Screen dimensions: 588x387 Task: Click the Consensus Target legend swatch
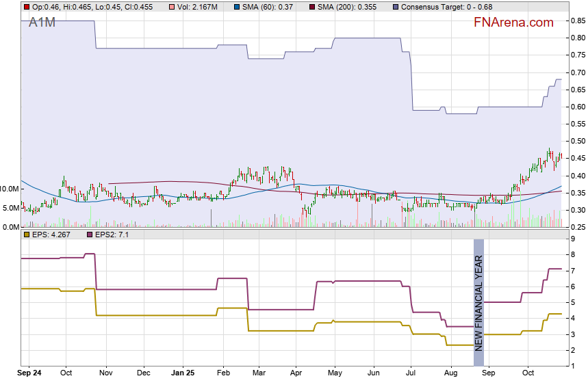pos(396,7)
